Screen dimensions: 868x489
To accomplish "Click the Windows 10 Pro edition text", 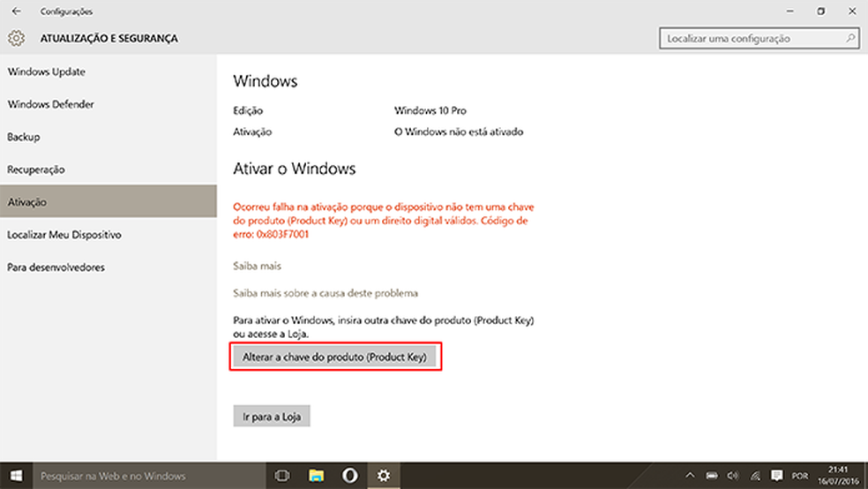I will coord(430,110).
